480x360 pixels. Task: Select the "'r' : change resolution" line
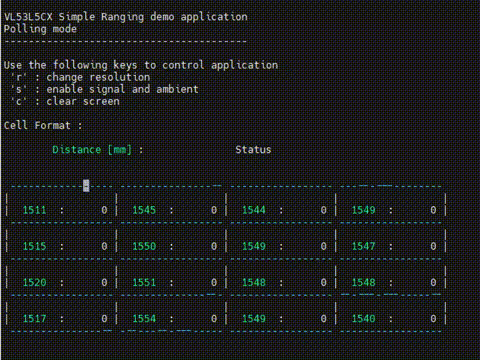(80, 77)
